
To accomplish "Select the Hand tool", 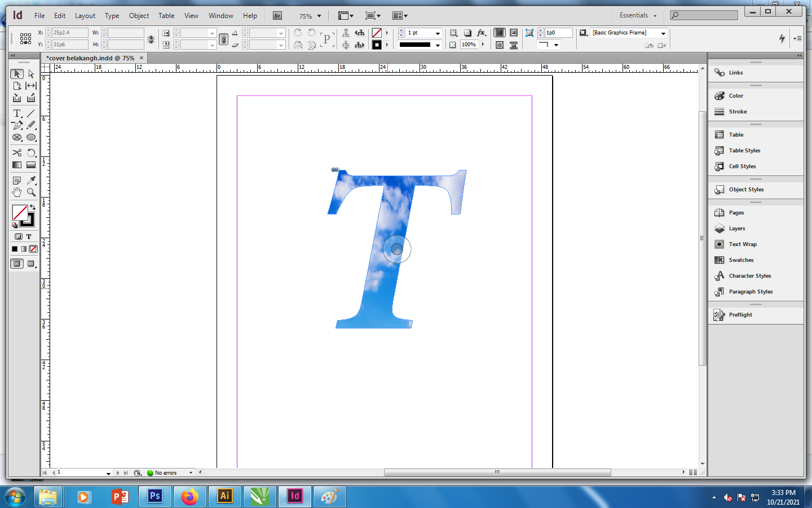I will pos(17,192).
